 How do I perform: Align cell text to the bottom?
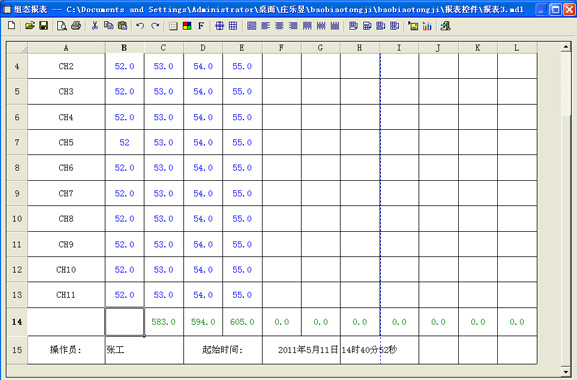click(335, 25)
